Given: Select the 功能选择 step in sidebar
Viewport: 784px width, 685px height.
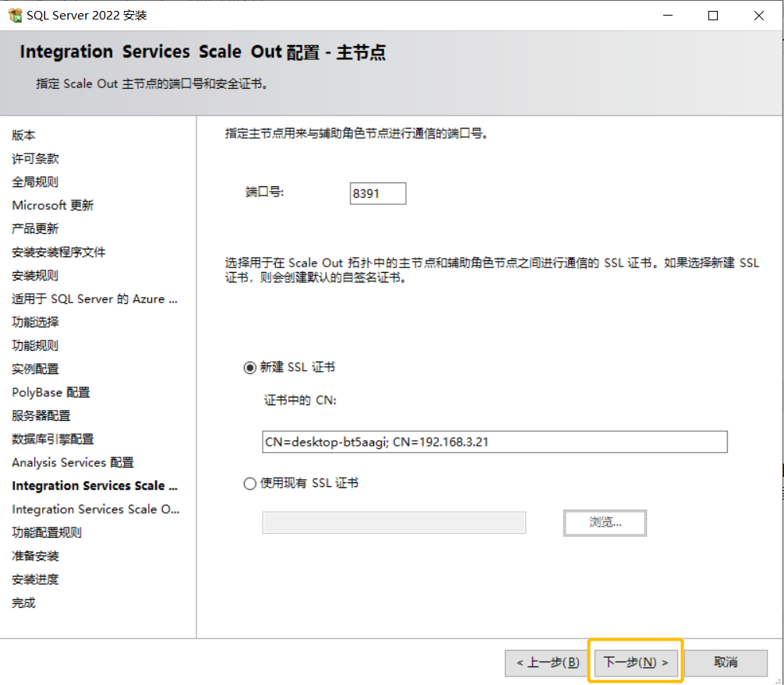Looking at the screenshot, I should [35, 322].
